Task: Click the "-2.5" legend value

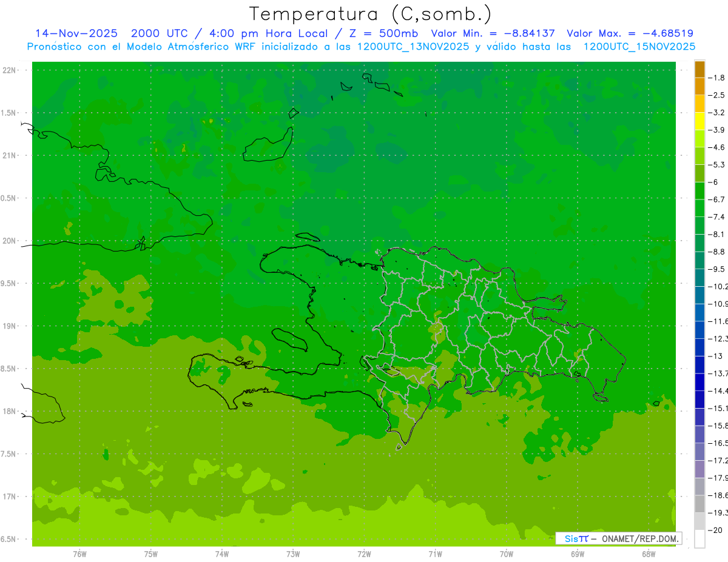Action: click(717, 95)
